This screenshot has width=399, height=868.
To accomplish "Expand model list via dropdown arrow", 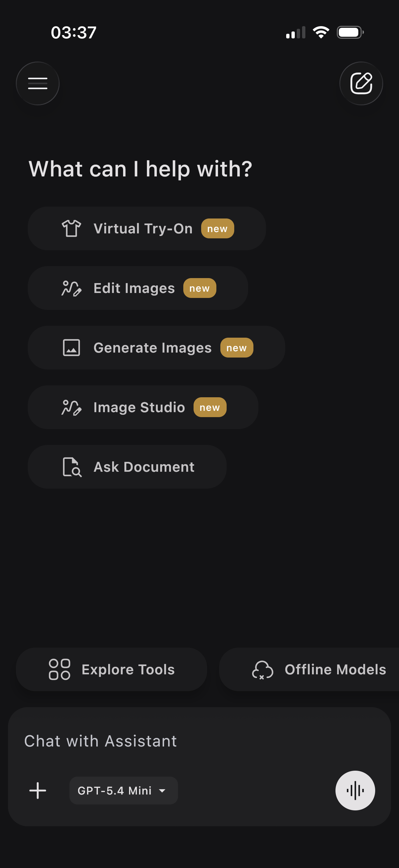I will click(162, 791).
